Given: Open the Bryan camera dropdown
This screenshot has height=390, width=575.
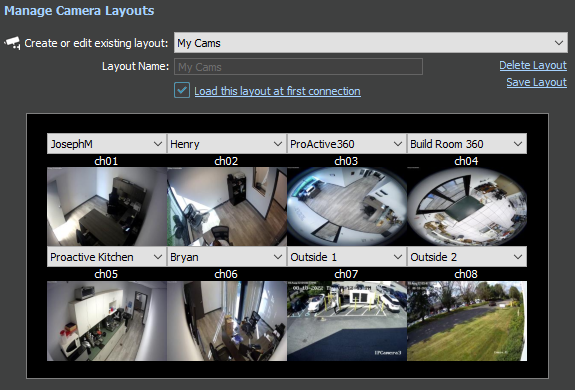Looking at the screenshot, I should [227, 257].
